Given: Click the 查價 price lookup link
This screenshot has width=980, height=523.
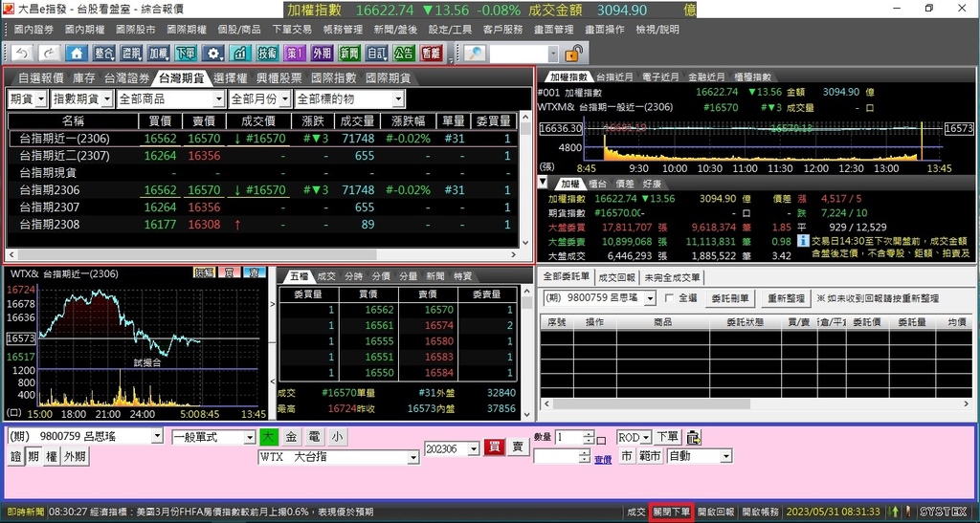Looking at the screenshot, I should [x=603, y=459].
